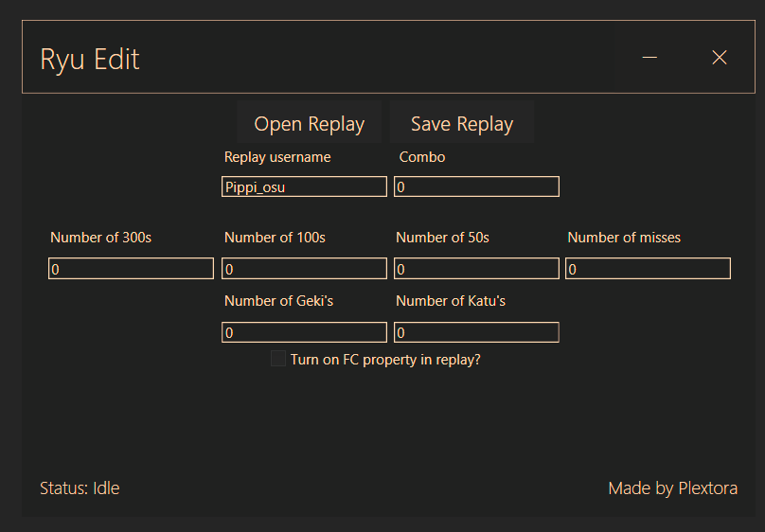Focus the Pippi_osu username text box
The height and width of the screenshot is (532, 765).
305,186
